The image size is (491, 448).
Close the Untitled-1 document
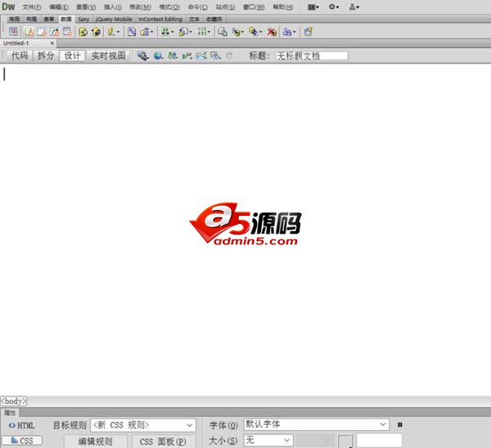pyautogui.click(x=52, y=43)
